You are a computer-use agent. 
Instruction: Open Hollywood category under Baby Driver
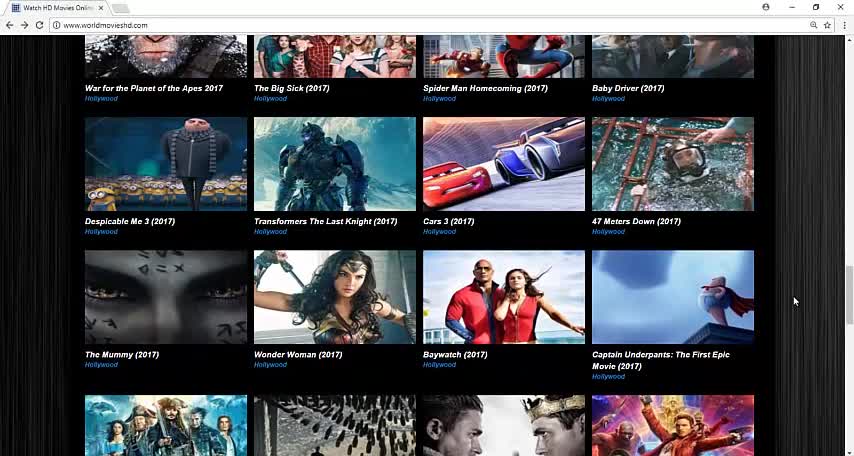point(608,99)
